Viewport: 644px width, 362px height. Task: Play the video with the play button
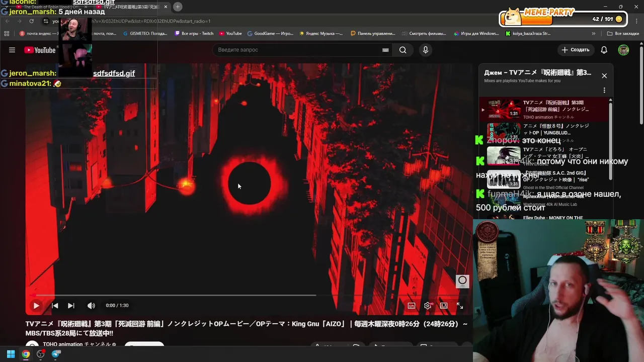(36, 305)
